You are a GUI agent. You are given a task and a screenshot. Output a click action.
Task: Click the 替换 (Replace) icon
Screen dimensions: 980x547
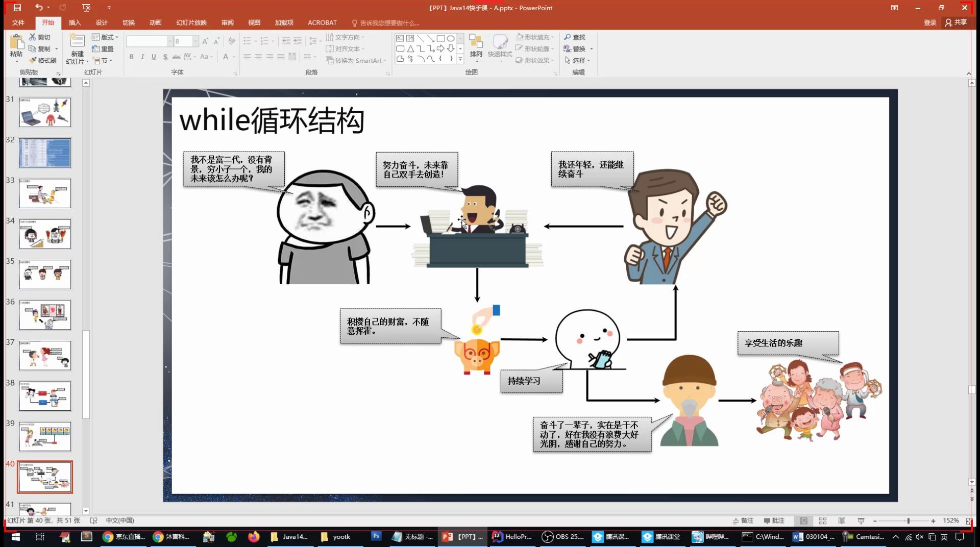pyautogui.click(x=577, y=49)
